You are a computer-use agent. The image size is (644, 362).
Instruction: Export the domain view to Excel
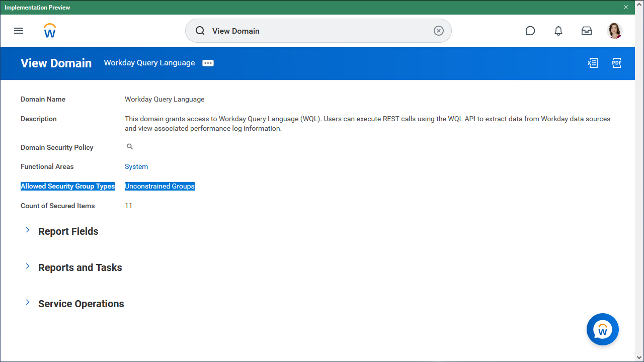(593, 63)
